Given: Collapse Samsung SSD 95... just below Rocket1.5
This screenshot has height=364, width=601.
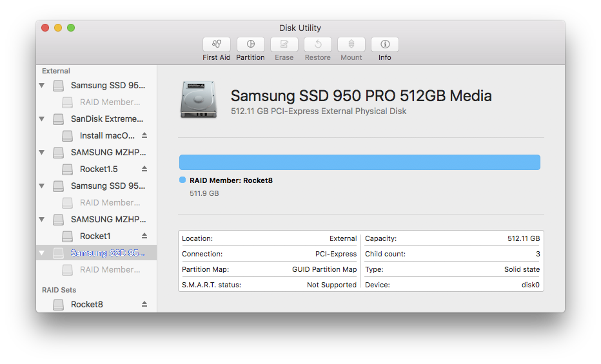Looking at the screenshot, I should [x=42, y=186].
